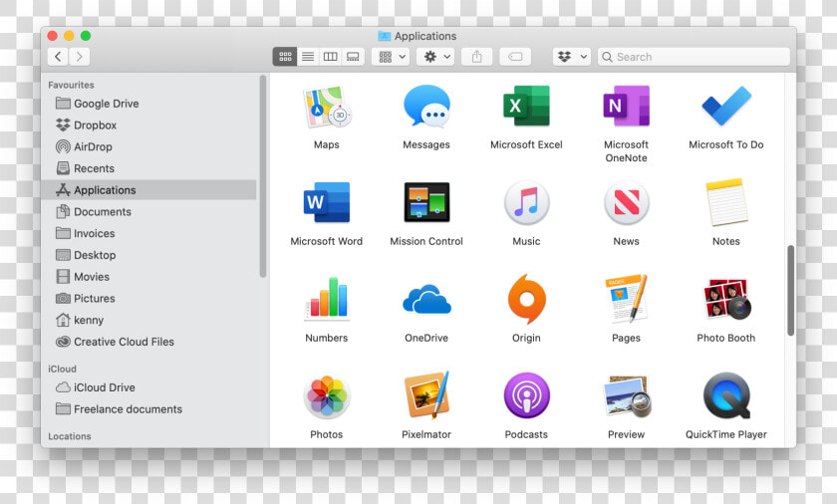
Task: Open the kenny home folder
Action: 149,320
